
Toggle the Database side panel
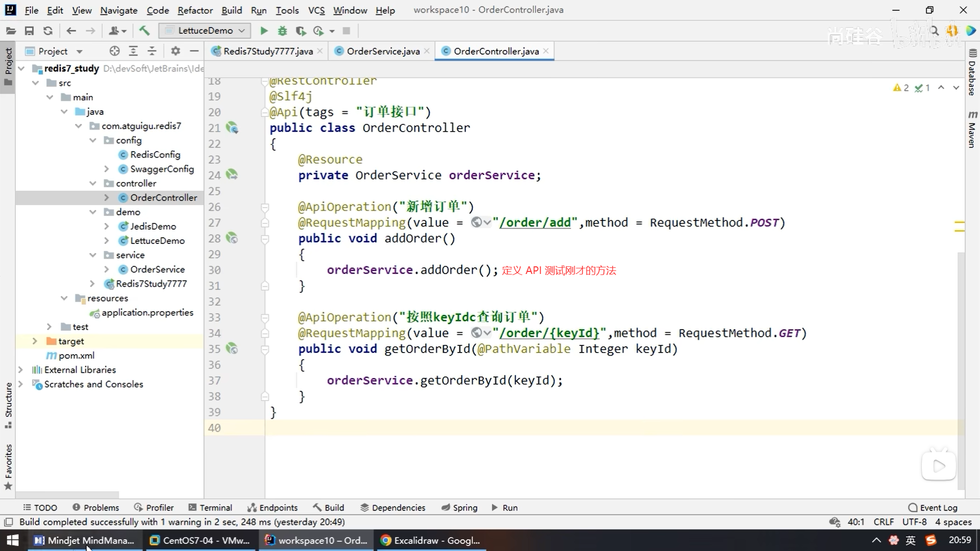pos(972,72)
